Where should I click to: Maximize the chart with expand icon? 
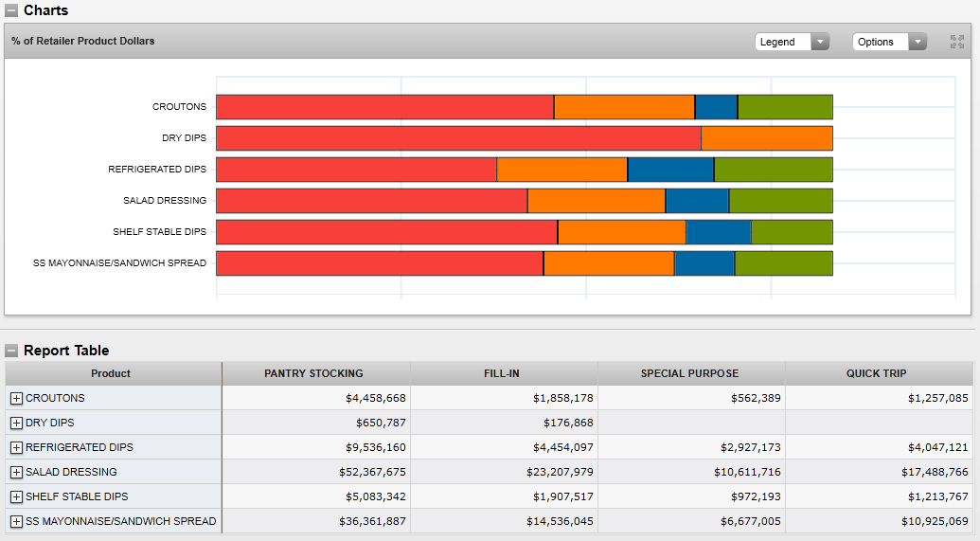click(957, 42)
